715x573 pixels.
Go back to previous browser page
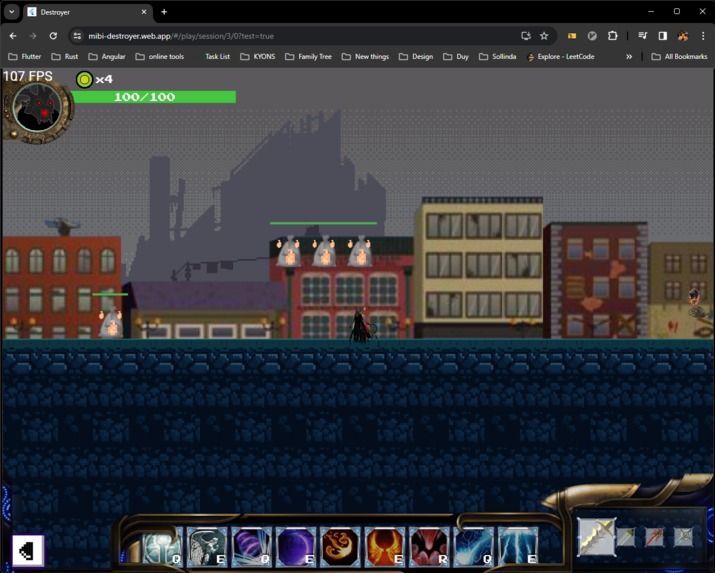coord(13,36)
